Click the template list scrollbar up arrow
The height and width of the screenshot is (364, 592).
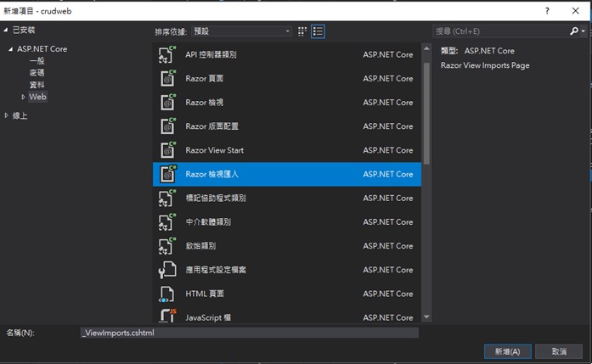click(426, 48)
